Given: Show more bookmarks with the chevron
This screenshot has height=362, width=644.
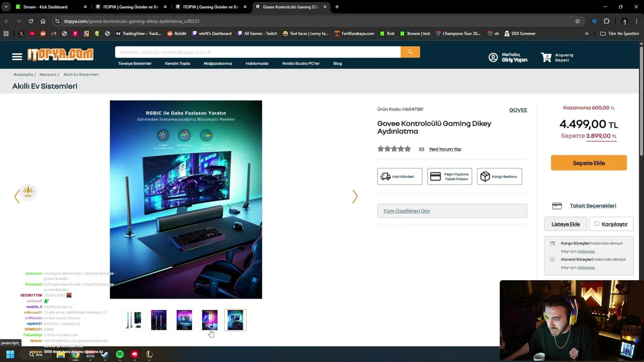Looking at the screenshot, I should pyautogui.click(x=587, y=34).
